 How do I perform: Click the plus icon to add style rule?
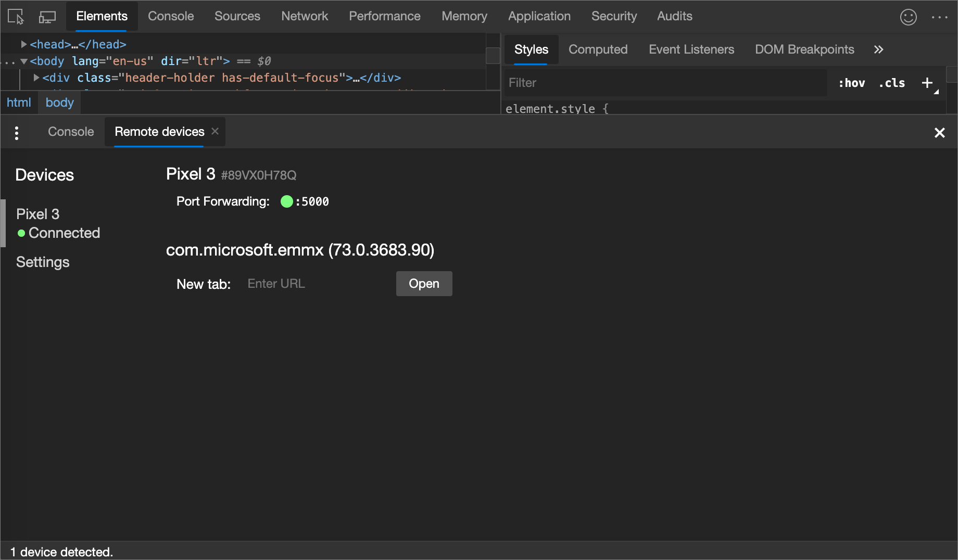point(927,82)
